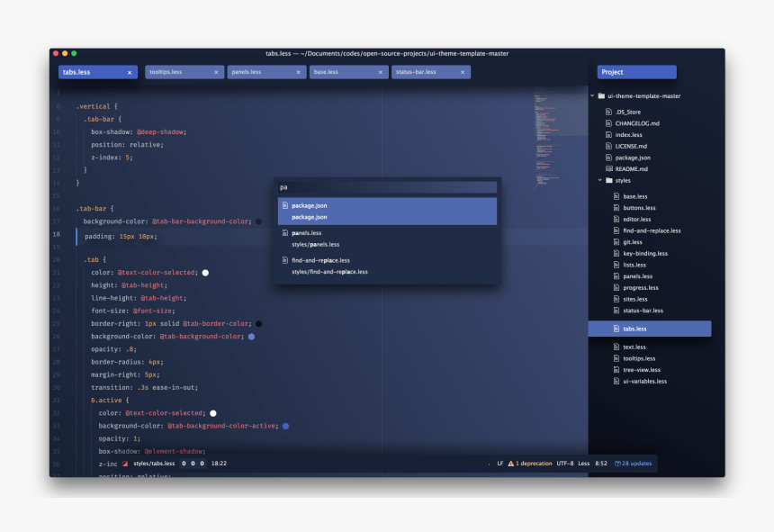Screen dimensions: 774x532
Task: Click the Less grammar selector
Action: (x=584, y=464)
